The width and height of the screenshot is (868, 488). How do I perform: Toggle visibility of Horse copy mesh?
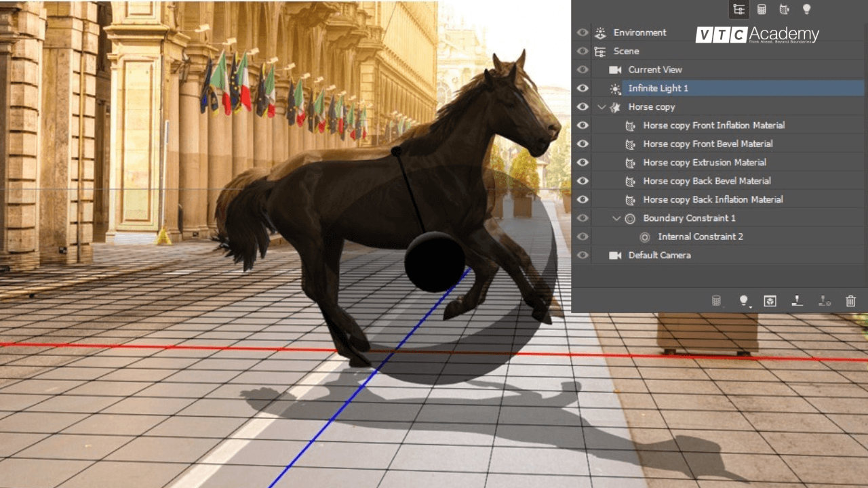[x=583, y=107]
